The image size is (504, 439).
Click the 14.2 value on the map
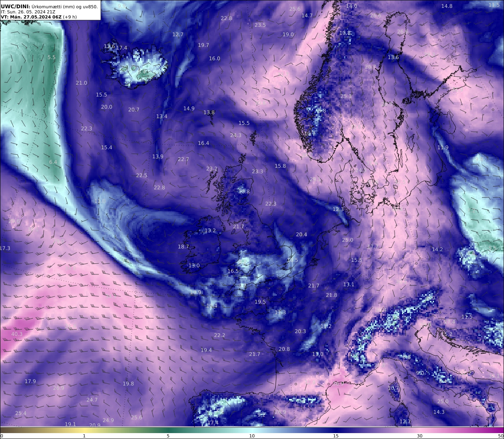[437, 249]
